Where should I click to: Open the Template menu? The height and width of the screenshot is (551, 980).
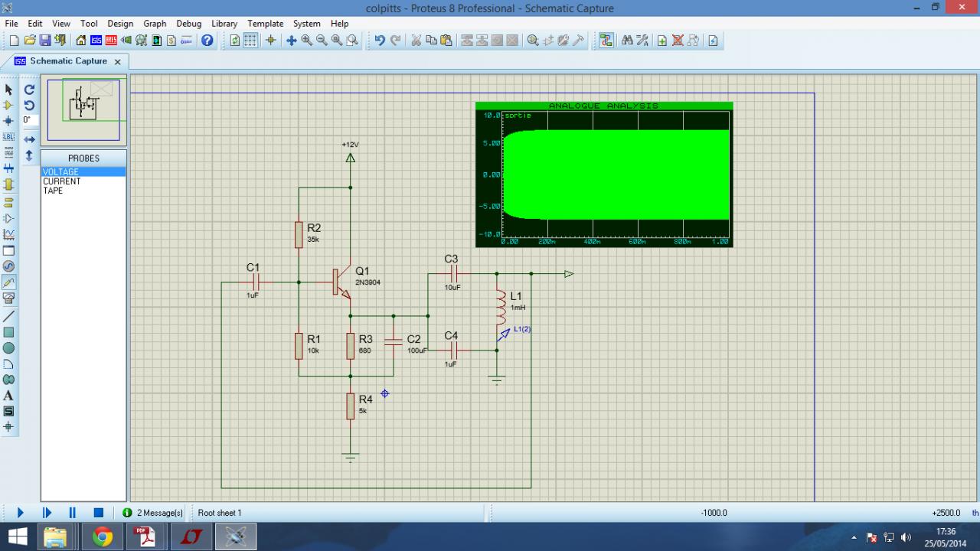point(266,24)
